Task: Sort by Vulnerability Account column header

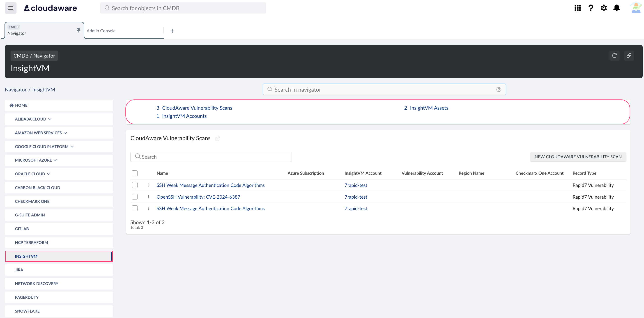Action: (x=422, y=173)
